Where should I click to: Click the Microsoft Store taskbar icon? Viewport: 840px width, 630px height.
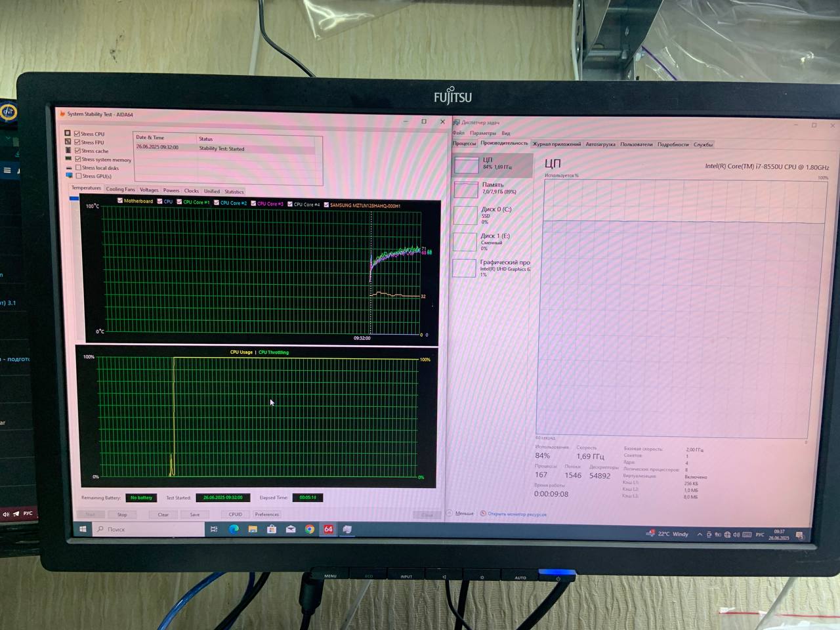point(272,529)
